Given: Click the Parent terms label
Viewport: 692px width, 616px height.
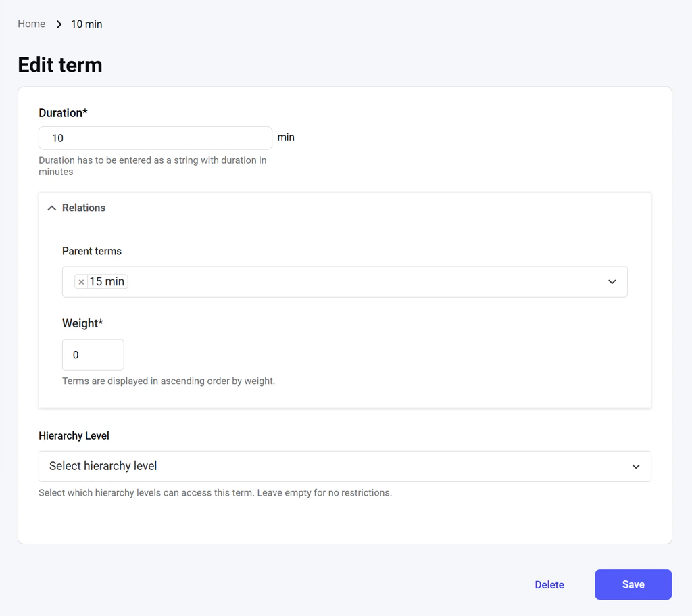Looking at the screenshot, I should [x=92, y=252].
